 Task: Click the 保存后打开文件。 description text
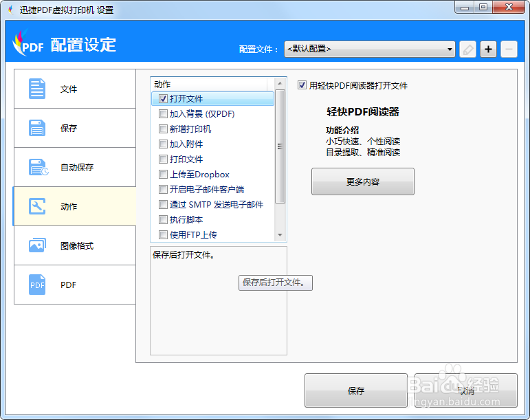tap(184, 255)
